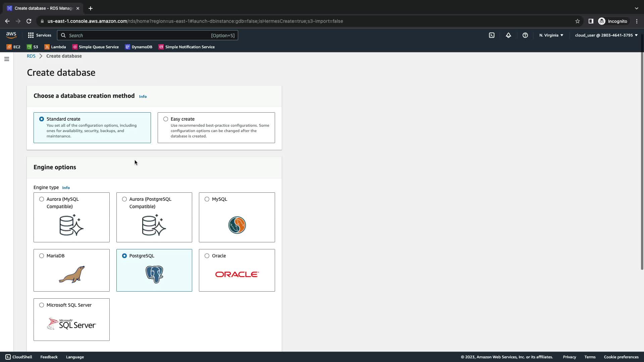Select MySQL engine type
This screenshot has width=644, height=362.
[x=207, y=199]
